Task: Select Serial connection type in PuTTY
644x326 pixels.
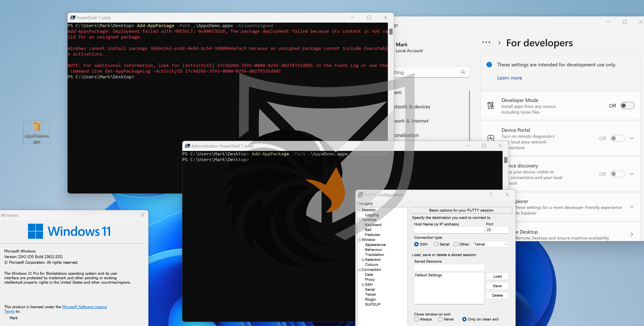Action: click(x=436, y=244)
